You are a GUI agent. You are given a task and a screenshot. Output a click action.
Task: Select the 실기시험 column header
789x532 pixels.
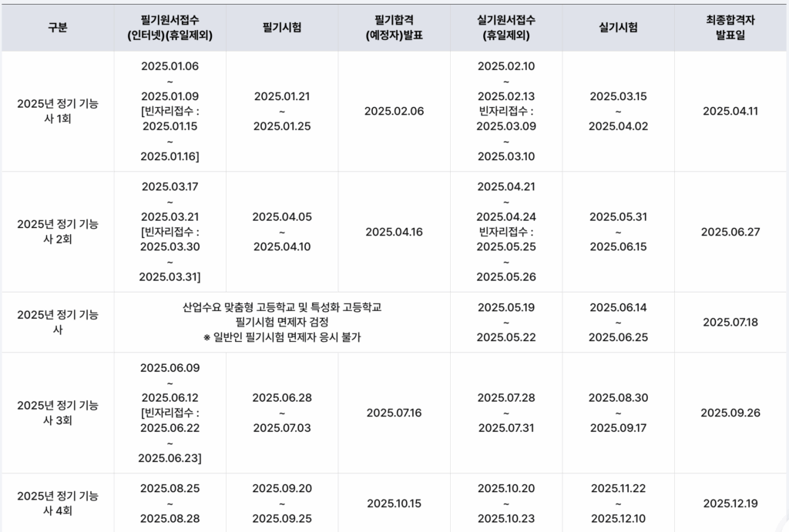618,28
